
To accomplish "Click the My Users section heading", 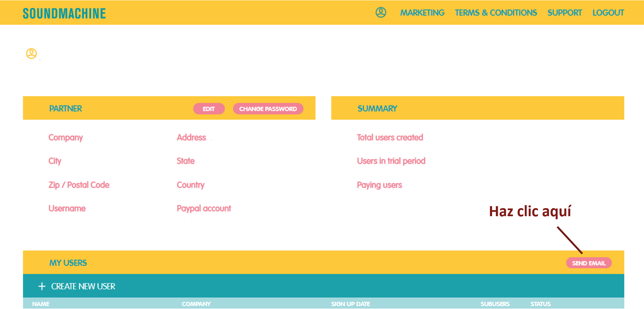I will point(68,263).
